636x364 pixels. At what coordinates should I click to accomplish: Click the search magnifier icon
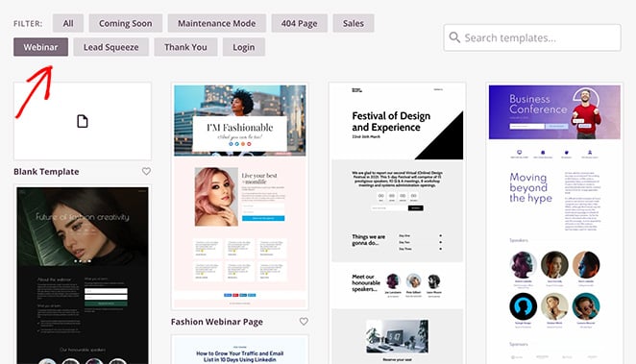click(454, 37)
